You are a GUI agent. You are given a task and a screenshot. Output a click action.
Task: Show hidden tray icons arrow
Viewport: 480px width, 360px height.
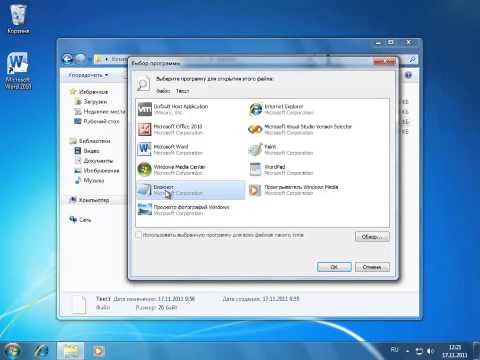tap(407, 351)
